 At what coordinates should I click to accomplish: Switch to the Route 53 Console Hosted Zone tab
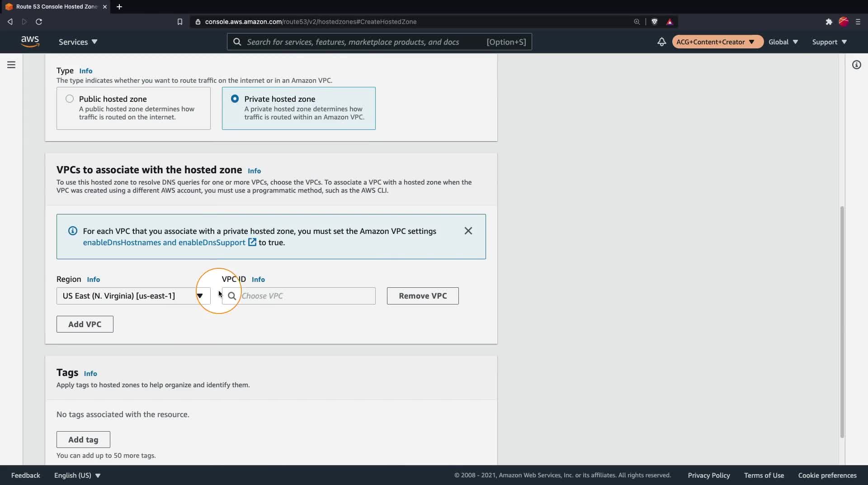57,7
